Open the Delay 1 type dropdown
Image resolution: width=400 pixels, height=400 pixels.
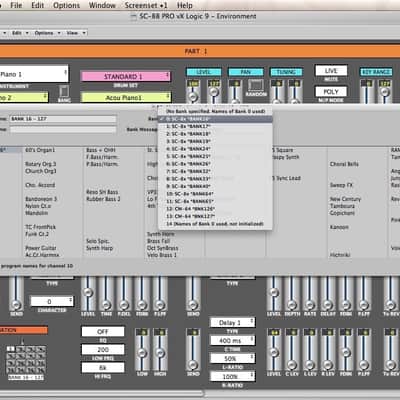pyautogui.click(x=232, y=322)
